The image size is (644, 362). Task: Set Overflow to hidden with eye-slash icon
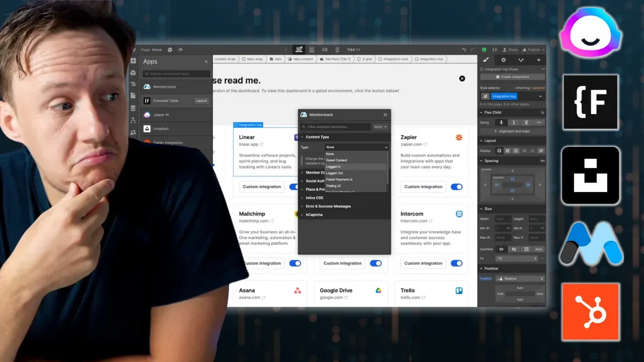click(514, 249)
